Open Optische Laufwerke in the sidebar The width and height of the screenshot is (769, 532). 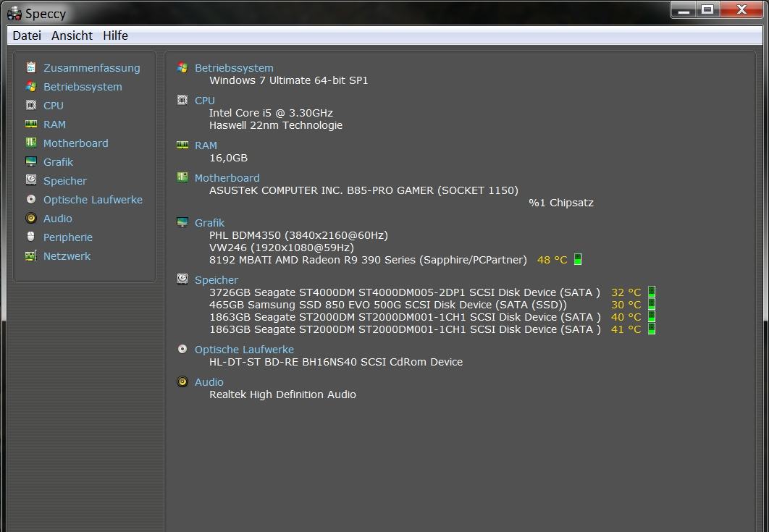point(93,200)
